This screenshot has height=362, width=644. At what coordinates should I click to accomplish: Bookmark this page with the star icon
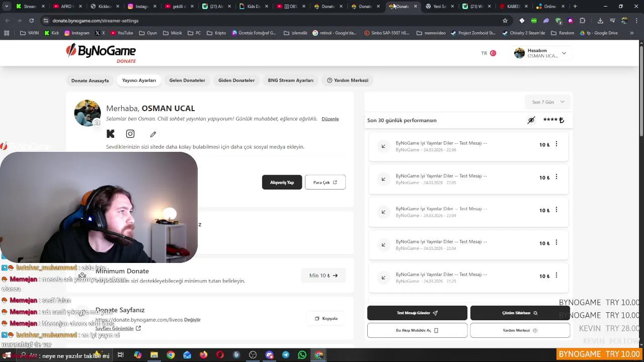505,21
